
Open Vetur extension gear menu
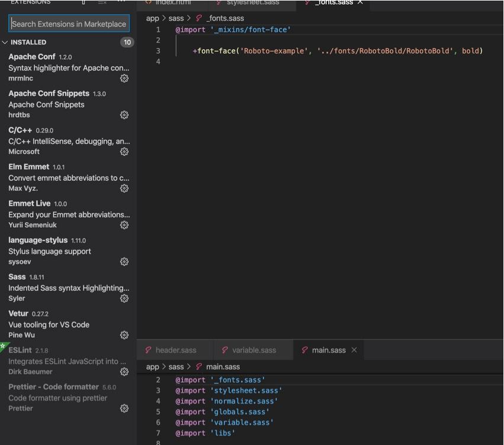(124, 335)
